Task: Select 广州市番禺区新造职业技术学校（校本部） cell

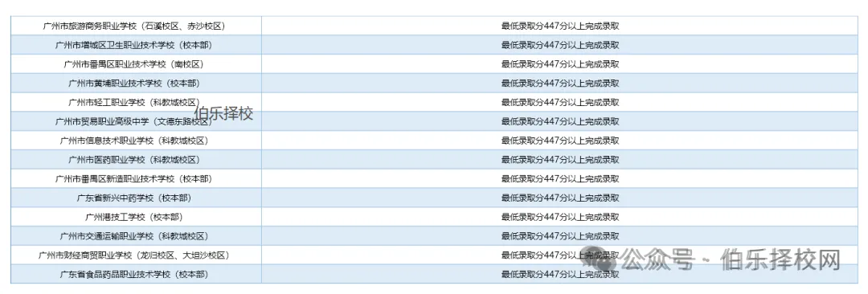Action: pyautogui.click(x=136, y=179)
